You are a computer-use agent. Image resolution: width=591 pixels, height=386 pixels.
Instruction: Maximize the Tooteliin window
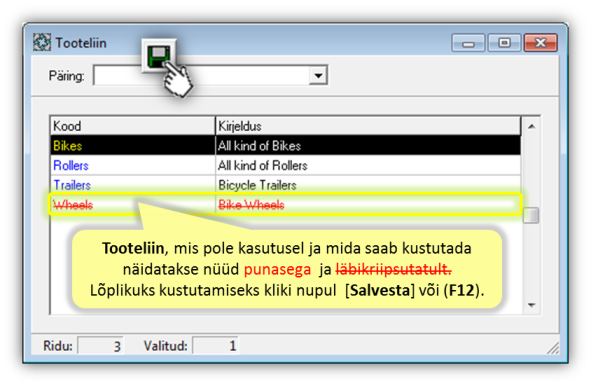[x=504, y=43]
